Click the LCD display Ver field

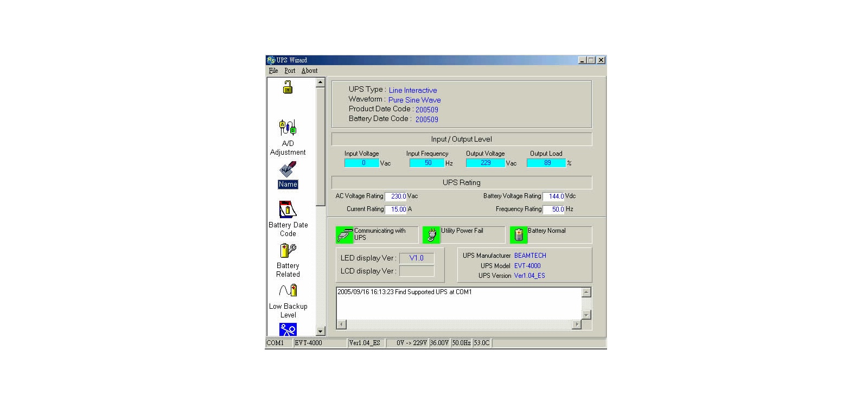click(417, 271)
